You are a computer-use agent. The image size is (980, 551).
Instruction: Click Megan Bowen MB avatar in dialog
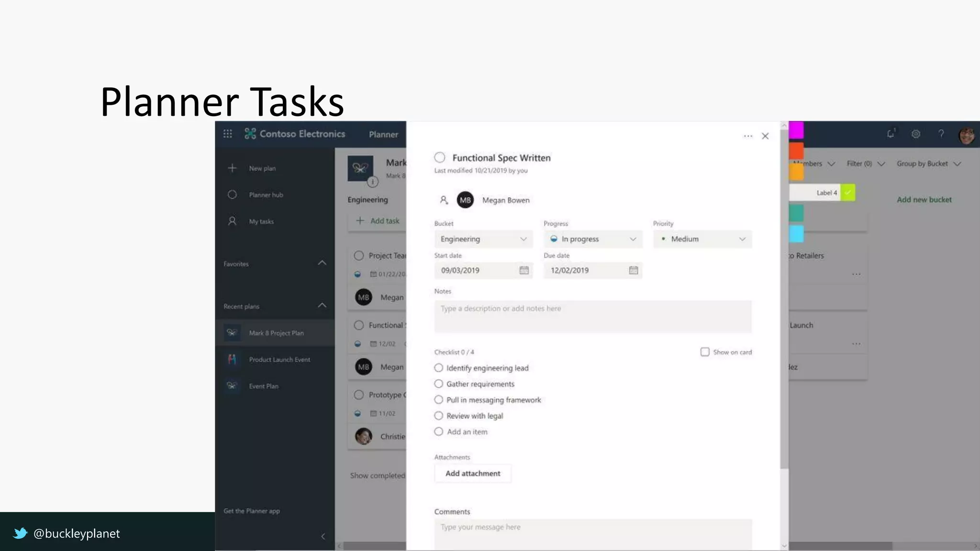(465, 200)
